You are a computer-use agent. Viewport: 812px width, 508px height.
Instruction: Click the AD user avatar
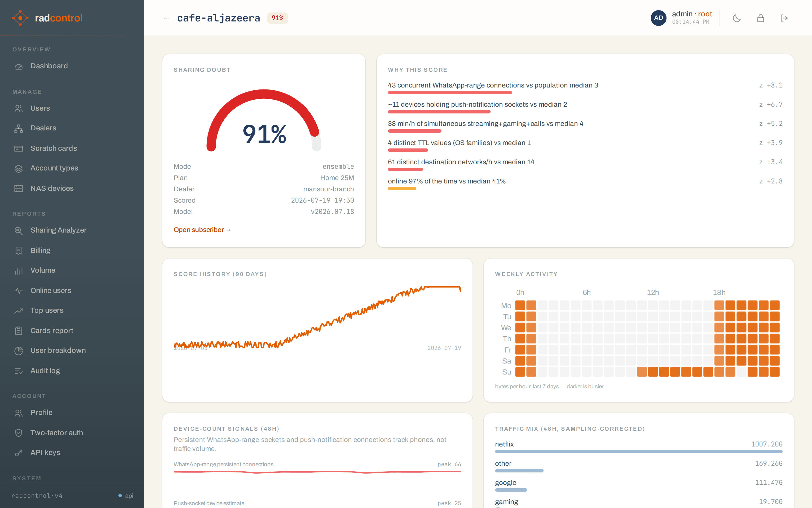click(x=658, y=18)
